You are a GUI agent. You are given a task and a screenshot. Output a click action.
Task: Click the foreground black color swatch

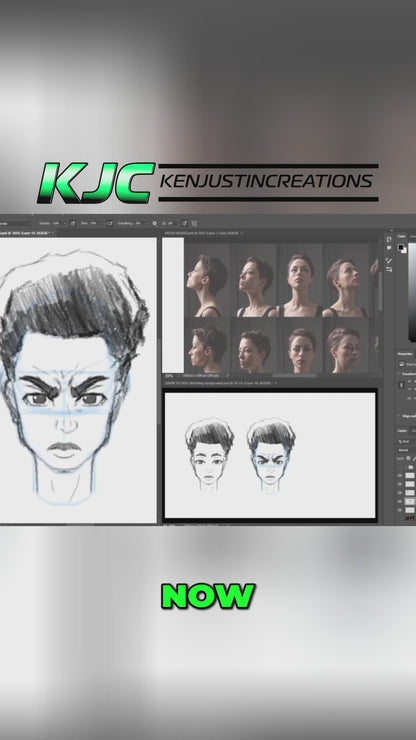pos(400,247)
